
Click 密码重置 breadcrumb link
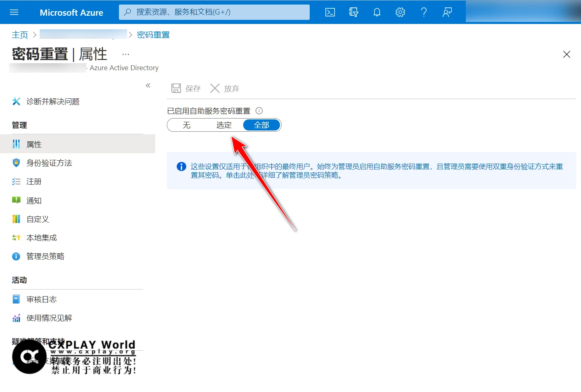(153, 35)
